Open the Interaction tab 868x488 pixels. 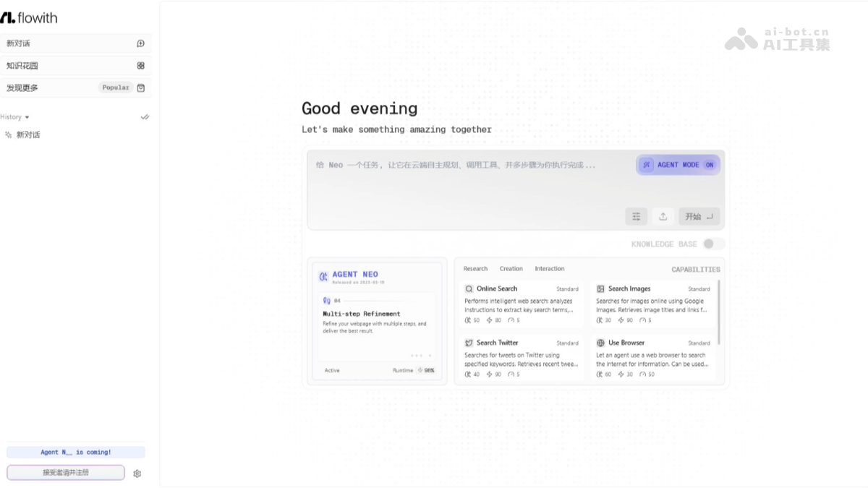click(550, 268)
